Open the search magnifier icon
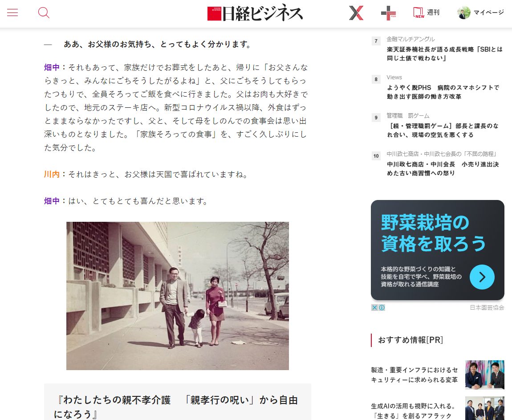 click(44, 13)
